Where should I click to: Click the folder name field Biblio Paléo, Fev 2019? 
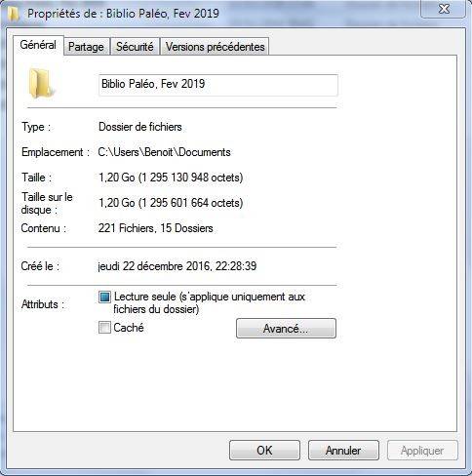218,85
